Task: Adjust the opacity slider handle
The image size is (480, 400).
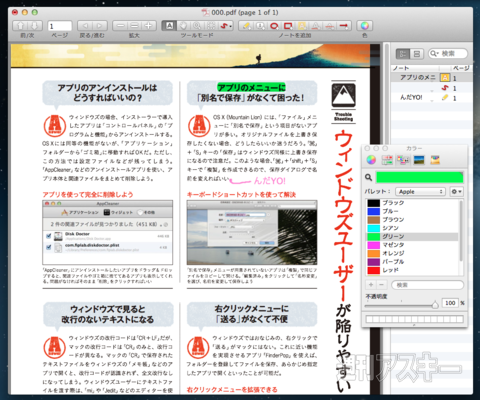Action: 435,304
